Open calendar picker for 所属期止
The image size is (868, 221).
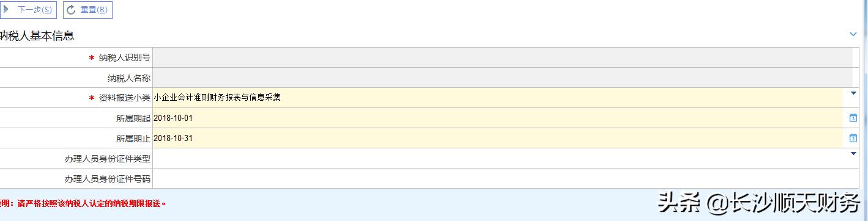coord(853,138)
